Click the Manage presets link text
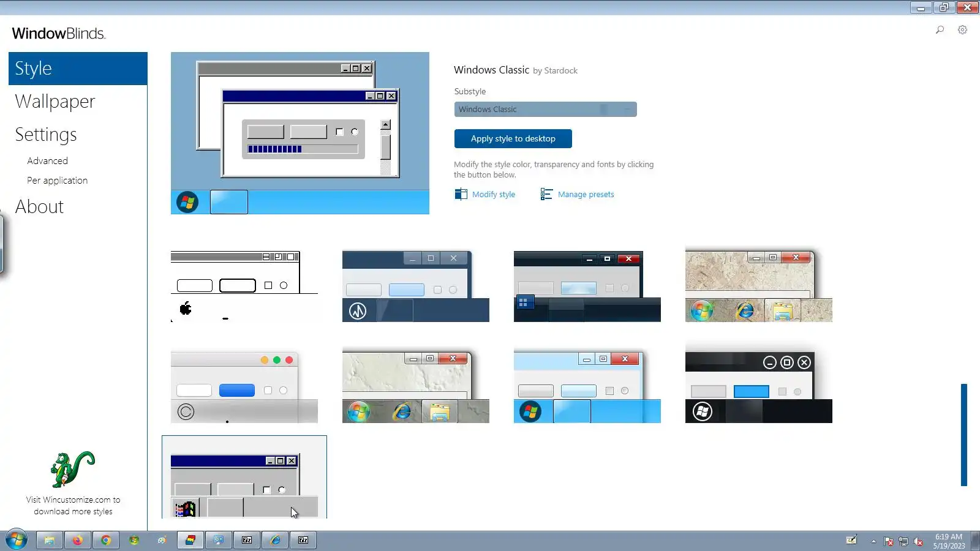This screenshot has width=980, height=551. tap(586, 195)
